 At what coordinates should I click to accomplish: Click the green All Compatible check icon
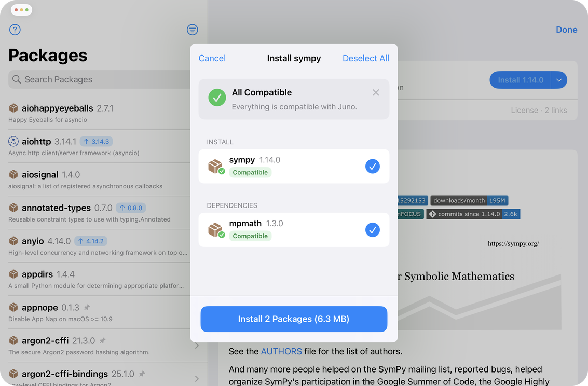(217, 98)
